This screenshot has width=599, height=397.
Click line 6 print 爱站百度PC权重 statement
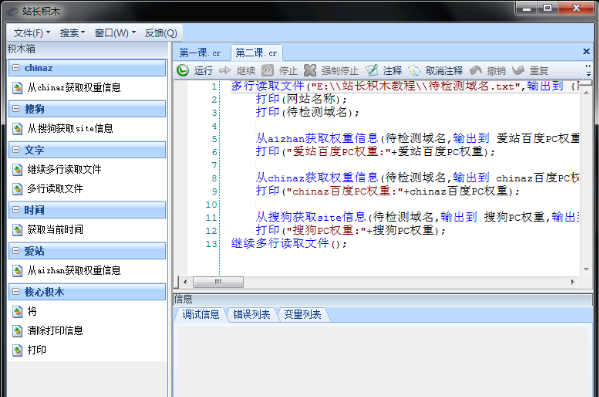point(375,152)
